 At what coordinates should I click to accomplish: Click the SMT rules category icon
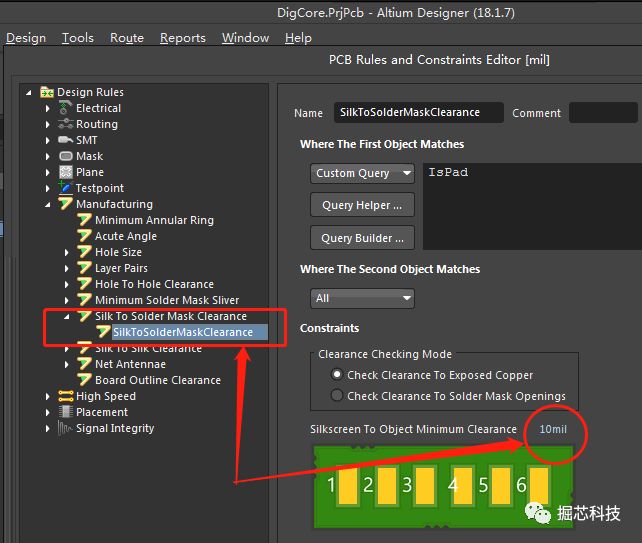point(65,140)
